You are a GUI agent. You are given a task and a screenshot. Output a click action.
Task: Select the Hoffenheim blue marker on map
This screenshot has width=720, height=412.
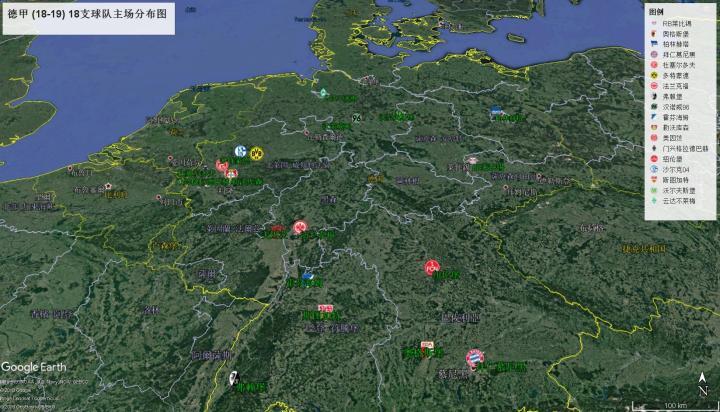[308, 273]
